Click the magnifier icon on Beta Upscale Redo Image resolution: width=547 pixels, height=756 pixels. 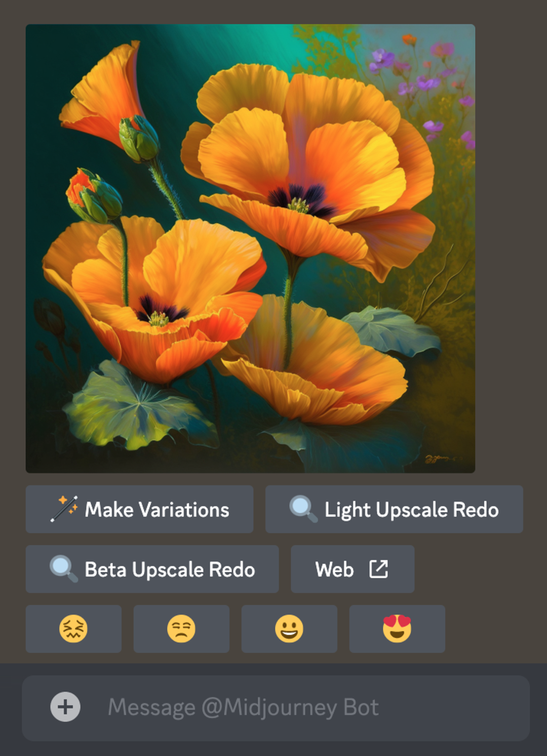pos(63,569)
